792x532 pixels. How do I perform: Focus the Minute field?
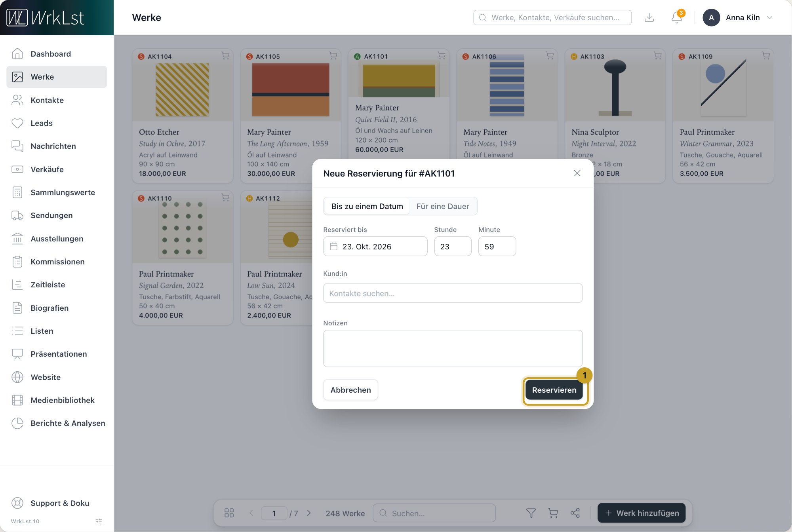tap(497, 246)
